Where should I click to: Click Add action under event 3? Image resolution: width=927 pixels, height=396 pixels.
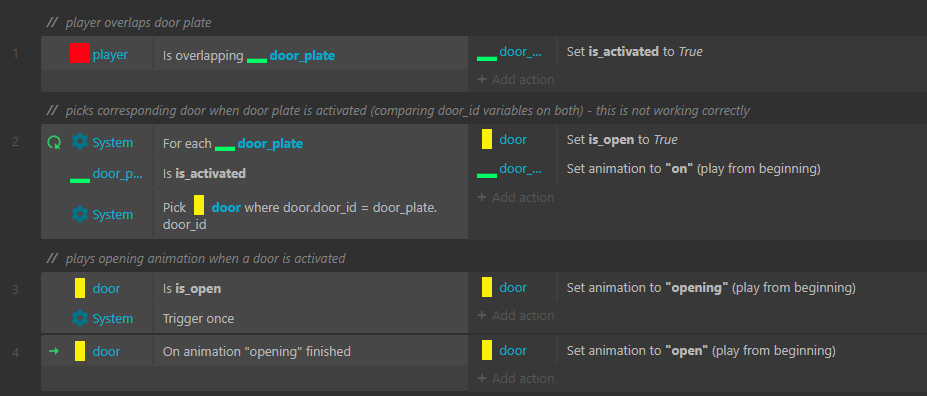(516, 316)
